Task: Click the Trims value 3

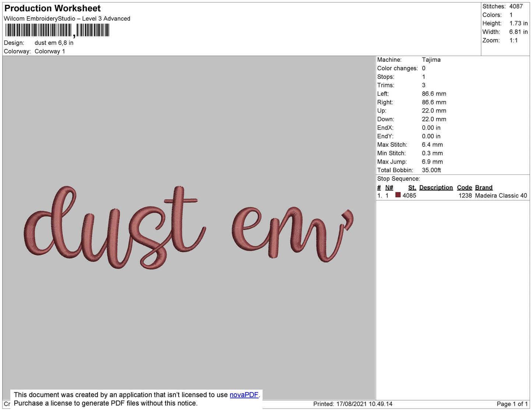Action: click(x=423, y=85)
